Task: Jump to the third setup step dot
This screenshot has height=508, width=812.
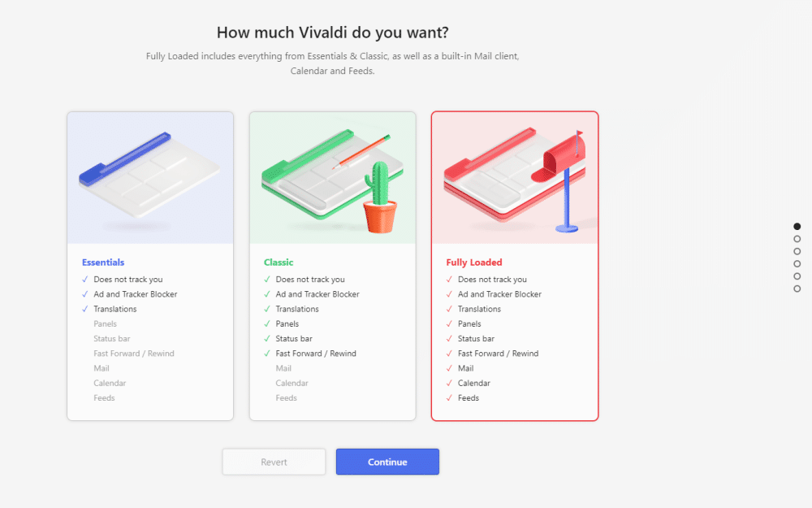Action: 797,251
